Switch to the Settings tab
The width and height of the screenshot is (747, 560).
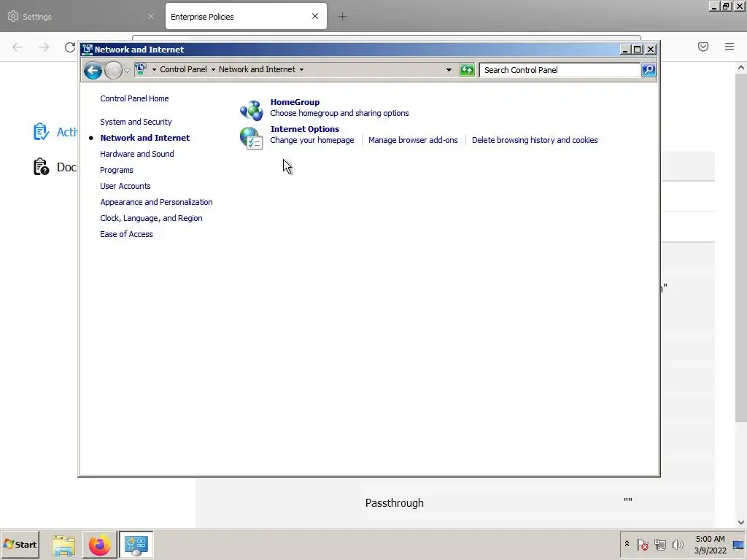(x=81, y=16)
